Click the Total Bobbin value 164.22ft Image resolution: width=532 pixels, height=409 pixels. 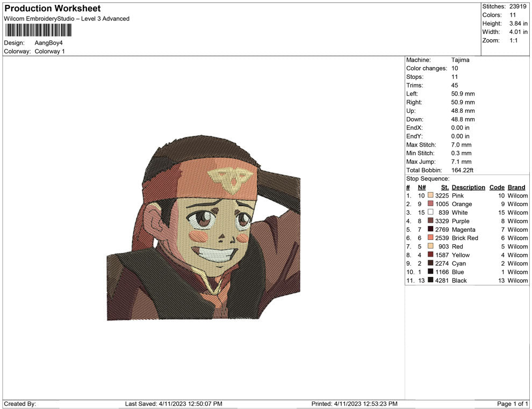(x=462, y=170)
